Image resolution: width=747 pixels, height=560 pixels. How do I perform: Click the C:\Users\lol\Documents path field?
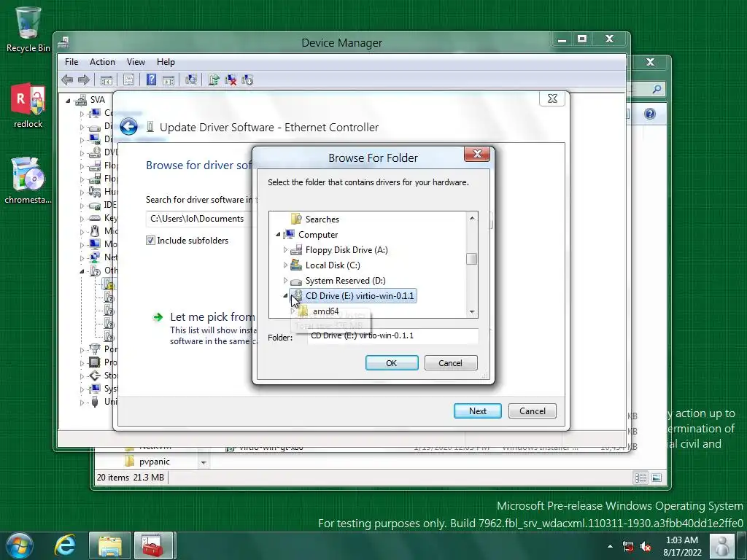coord(199,219)
